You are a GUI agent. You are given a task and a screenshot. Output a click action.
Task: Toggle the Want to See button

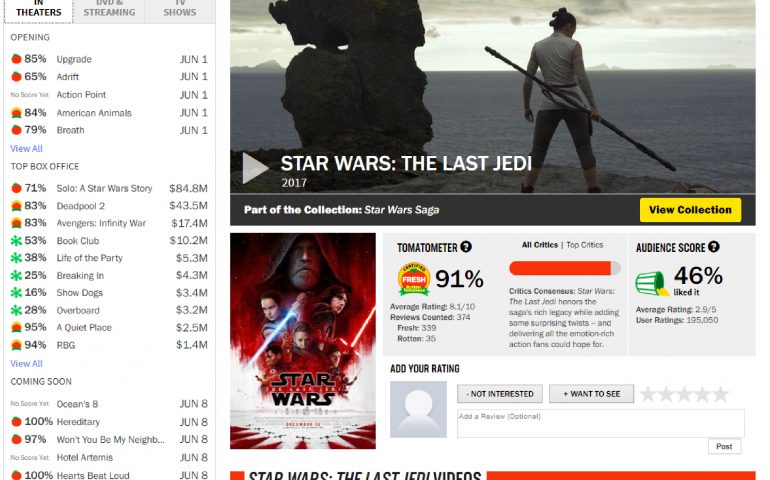pyautogui.click(x=591, y=394)
